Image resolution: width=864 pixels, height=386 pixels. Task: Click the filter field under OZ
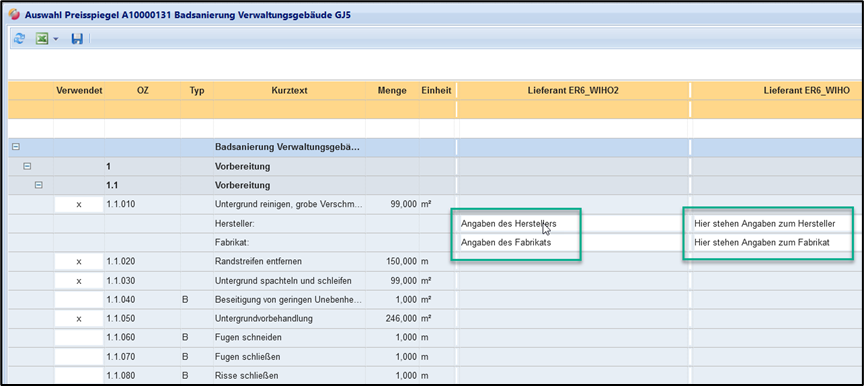click(142, 128)
